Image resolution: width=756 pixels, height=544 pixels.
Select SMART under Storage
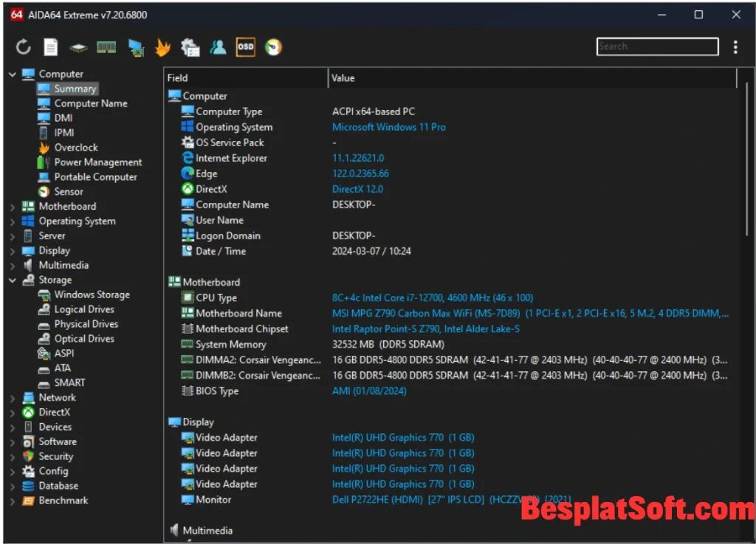point(69,382)
